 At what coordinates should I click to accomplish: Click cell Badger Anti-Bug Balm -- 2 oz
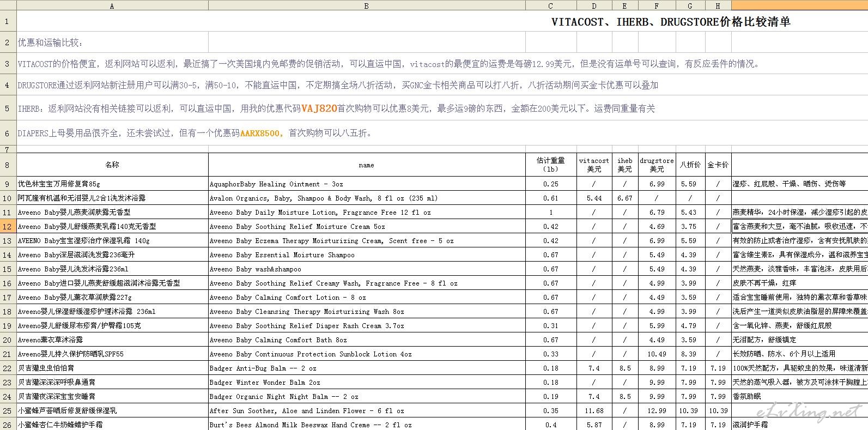pyautogui.click(x=367, y=368)
